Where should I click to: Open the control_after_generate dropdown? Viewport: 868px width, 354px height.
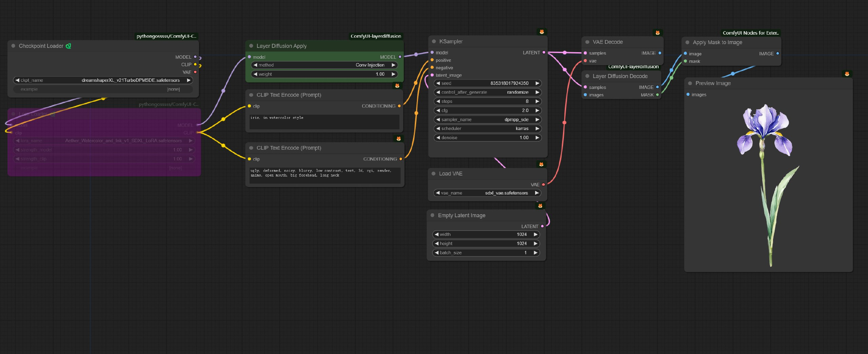488,92
